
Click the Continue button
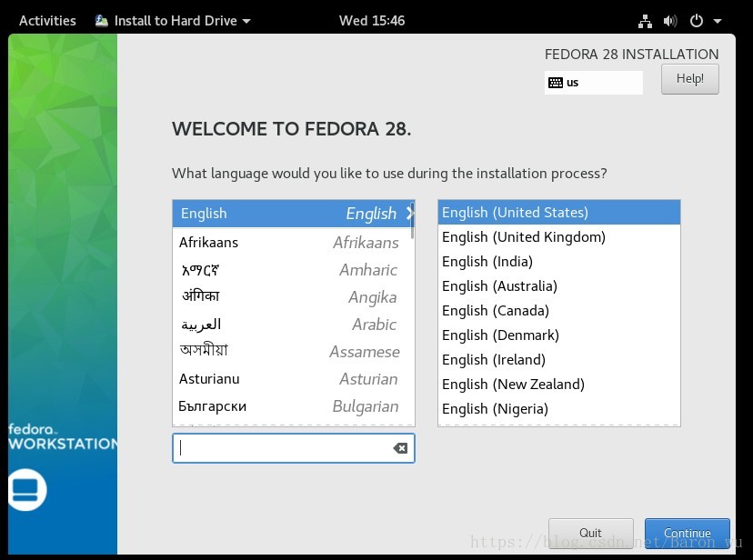[688, 533]
